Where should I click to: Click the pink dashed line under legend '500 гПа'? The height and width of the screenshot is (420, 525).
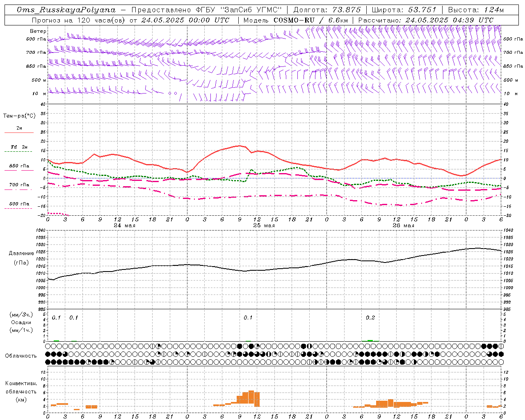pos(18,208)
